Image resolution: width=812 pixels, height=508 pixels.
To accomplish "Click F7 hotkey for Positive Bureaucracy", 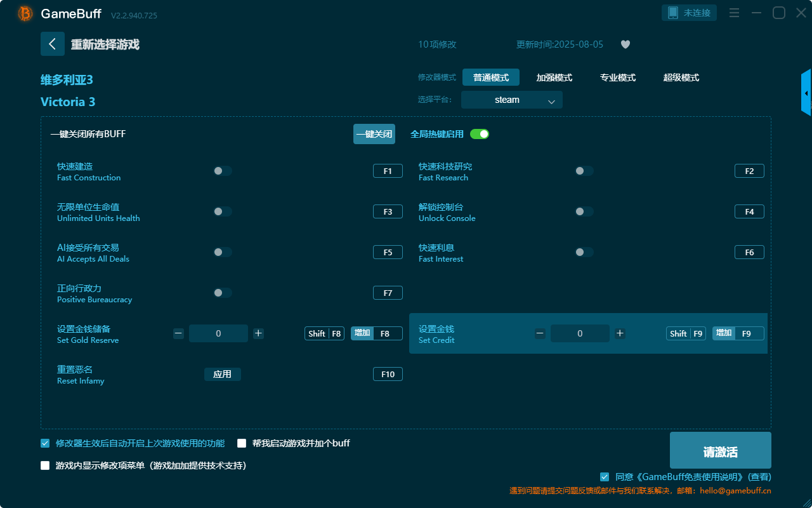I will (388, 293).
